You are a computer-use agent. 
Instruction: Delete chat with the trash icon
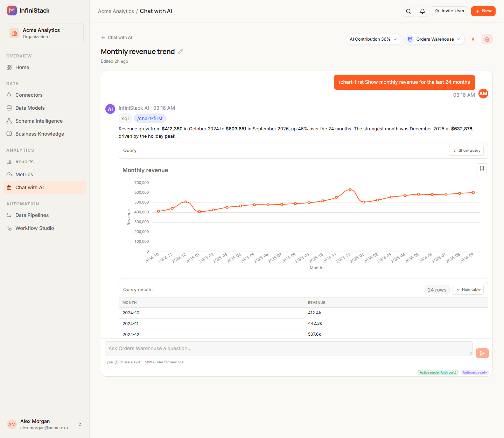tap(487, 39)
